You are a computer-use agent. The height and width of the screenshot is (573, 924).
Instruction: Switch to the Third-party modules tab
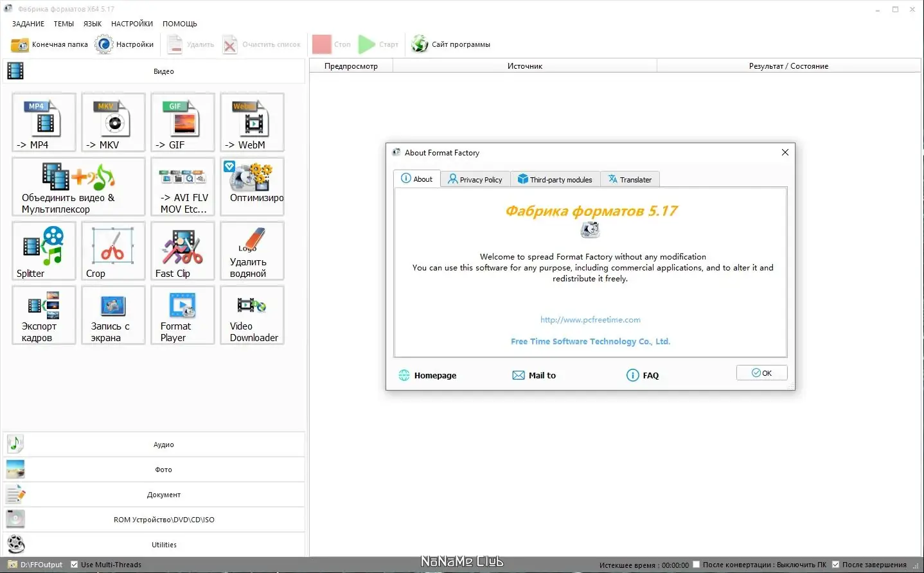[555, 180]
